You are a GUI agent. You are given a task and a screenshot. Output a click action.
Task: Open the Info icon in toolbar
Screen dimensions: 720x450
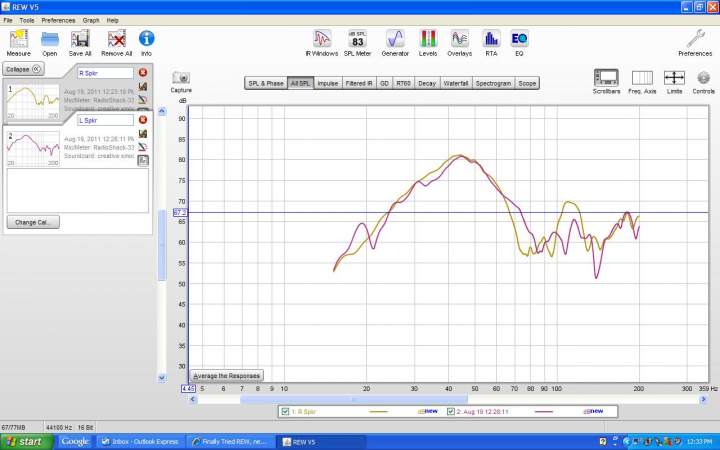tap(146, 43)
